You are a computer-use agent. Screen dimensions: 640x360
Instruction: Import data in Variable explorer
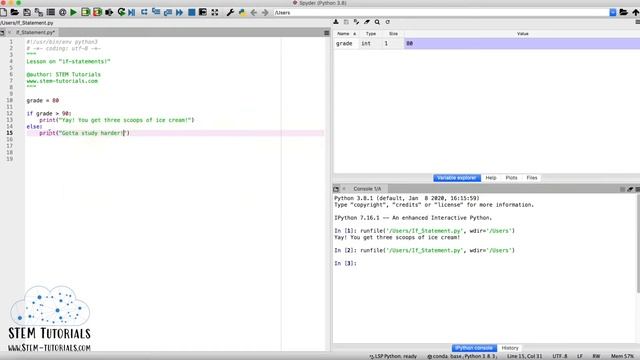[336, 22]
